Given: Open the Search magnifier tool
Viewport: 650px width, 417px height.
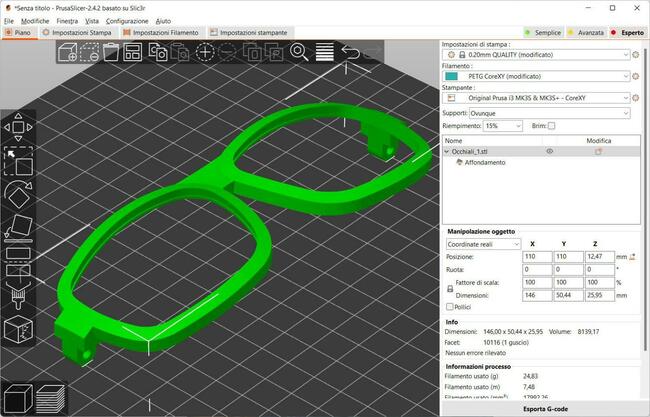Looking at the screenshot, I should [299, 52].
